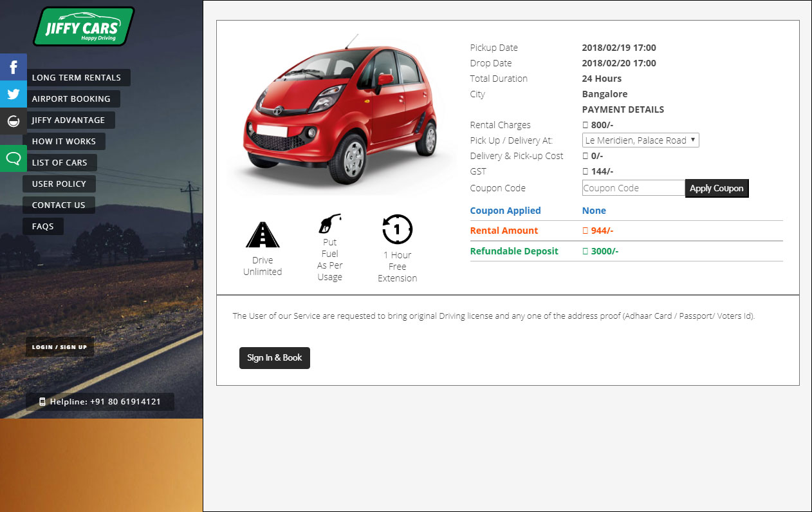Click the Drive Unlimited road icon
This screenshot has height=512, width=812.
click(263, 235)
